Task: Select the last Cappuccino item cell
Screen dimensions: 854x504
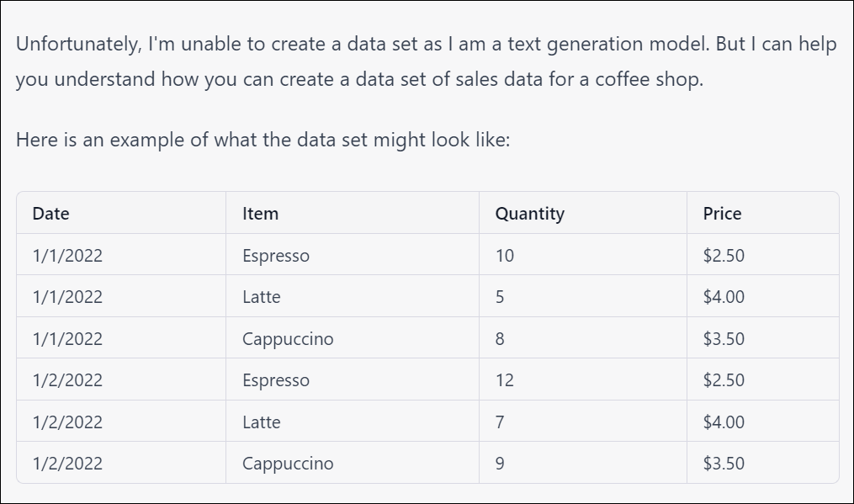Action: click(x=288, y=464)
